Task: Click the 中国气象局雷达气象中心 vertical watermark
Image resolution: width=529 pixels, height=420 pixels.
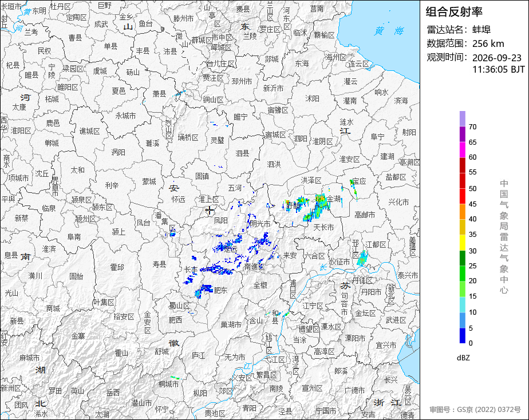Action: tap(504, 237)
